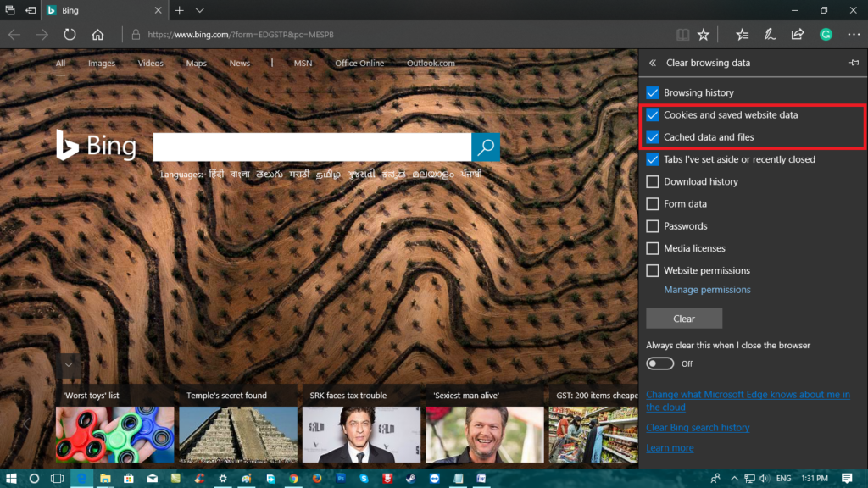Click the address bar URL

click(241, 34)
